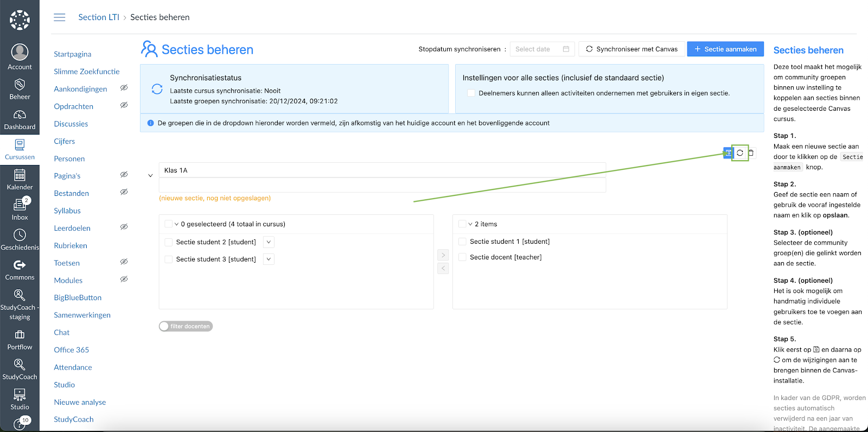
Task: Open Studio in the global navigation bar
Action: coord(20,400)
